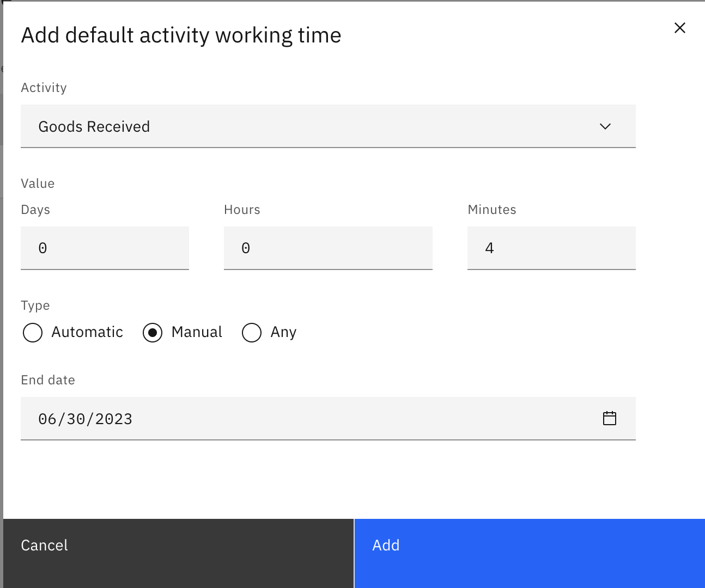Click the Minutes field showing 4

click(551, 248)
